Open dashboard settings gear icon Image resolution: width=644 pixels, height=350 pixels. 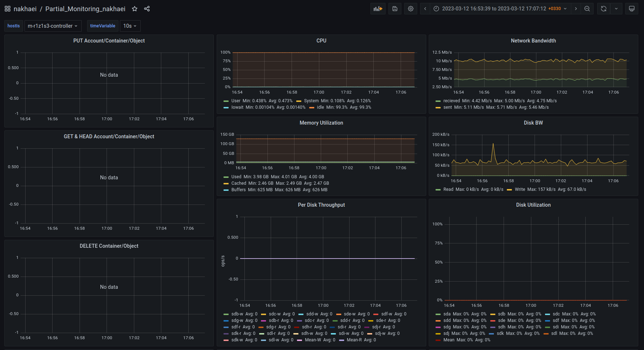tap(411, 9)
